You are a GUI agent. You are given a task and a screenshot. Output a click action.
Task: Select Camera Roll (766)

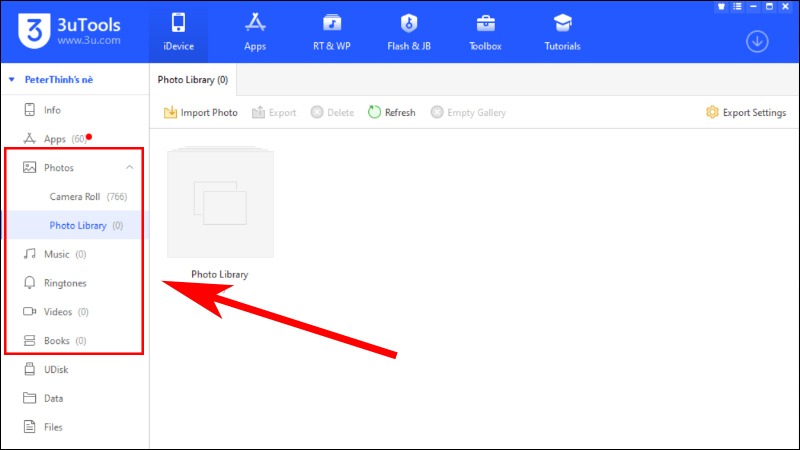pos(88,196)
